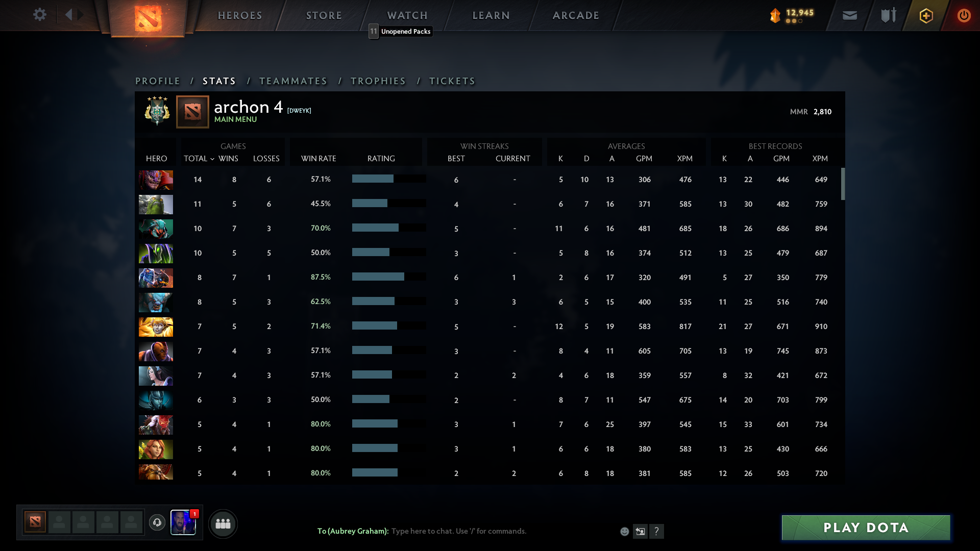
Task: Click the Dota Plus hexagon icon
Action: point(925,15)
